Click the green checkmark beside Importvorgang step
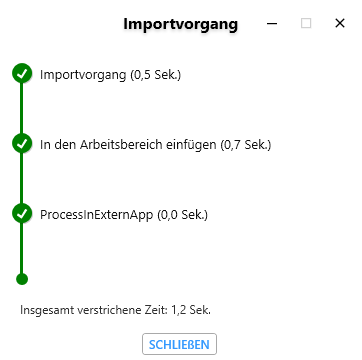Screen dimensions: 362x360 [22, 73]
